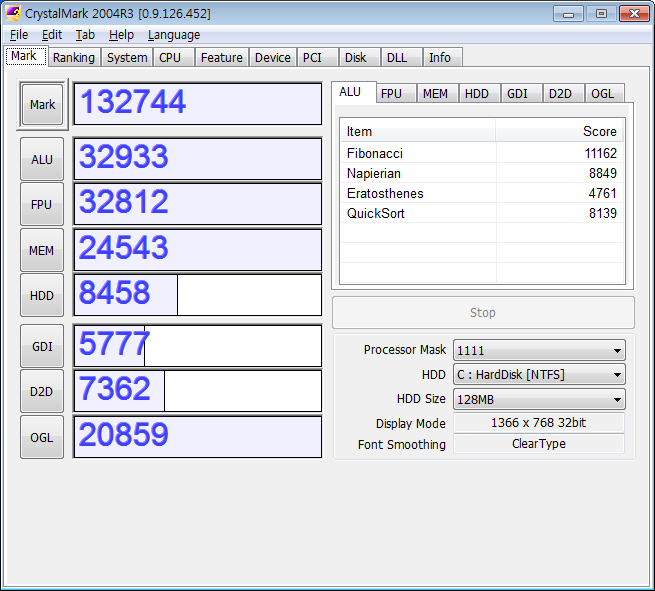Expand the HDD drive dropdown
Image resolution: width=655 pixels, height=591 pixels.
point(539,374)
